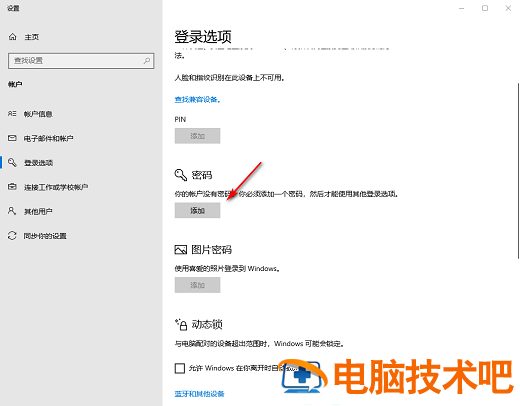Click the 与电脑配对的设备超出范围时 description text
This screenshot has height=406, width=520.
[259, 344]
